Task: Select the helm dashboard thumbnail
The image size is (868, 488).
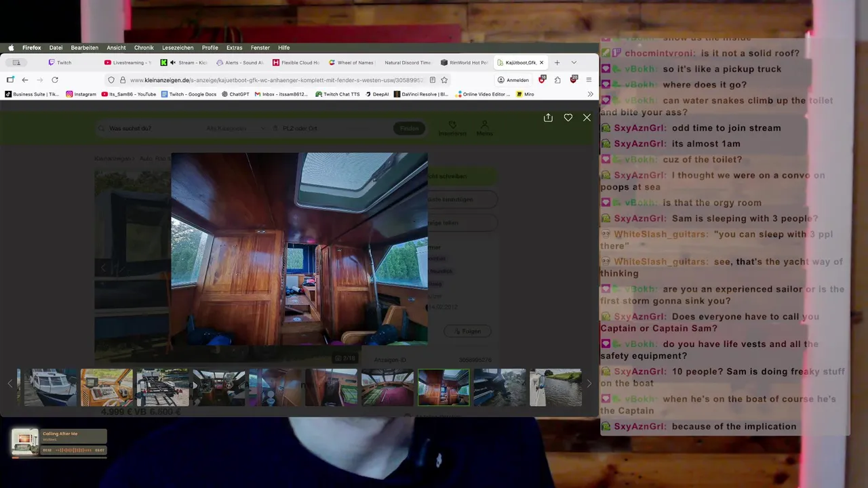Action: pyautogui.click(x=106, y=388)
